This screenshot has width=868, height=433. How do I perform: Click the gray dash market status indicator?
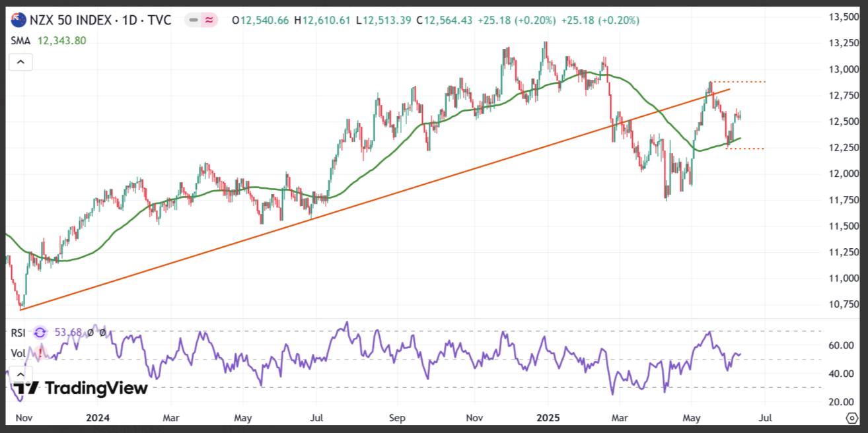pyautogui.click(x=192, y=20)
